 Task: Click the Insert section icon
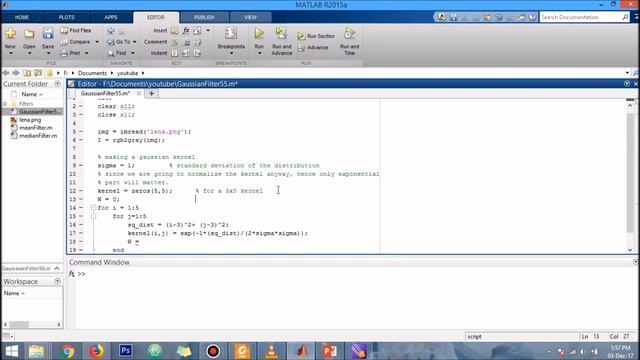[175, 31]
